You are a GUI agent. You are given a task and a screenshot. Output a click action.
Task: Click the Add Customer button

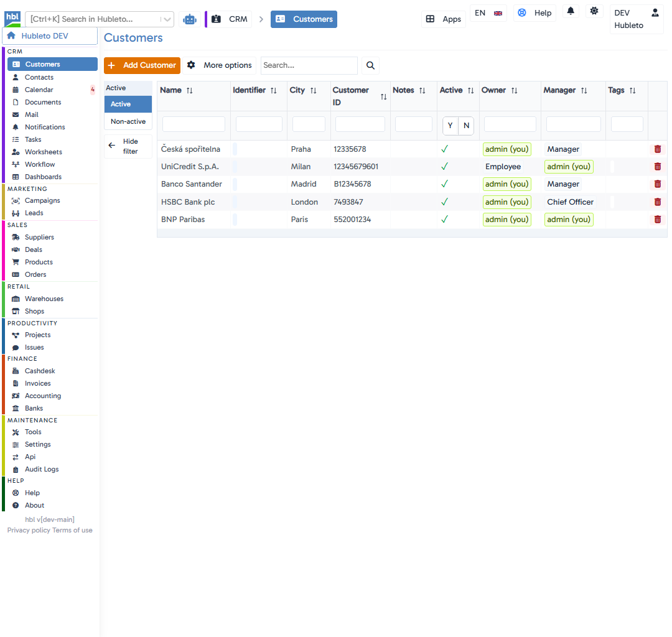(142, 65)
